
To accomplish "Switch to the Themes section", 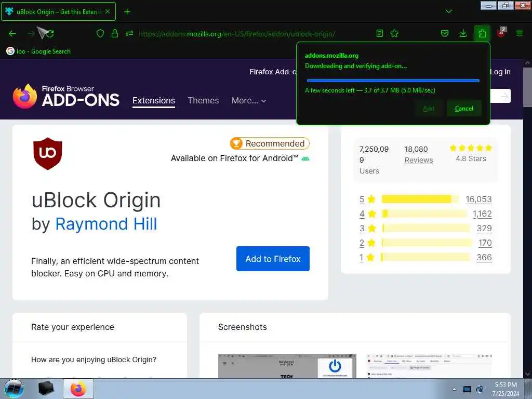I will (x=203, y=100).
